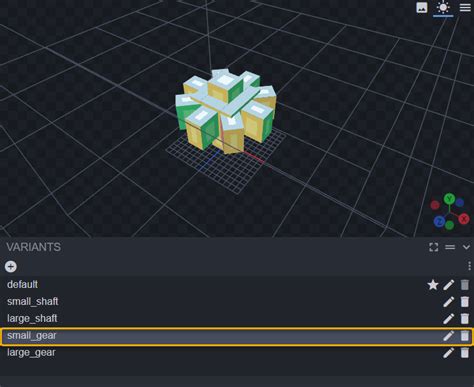Delete the large_gear variant
Screen dimensions: 474x387
tap(465, 353)
